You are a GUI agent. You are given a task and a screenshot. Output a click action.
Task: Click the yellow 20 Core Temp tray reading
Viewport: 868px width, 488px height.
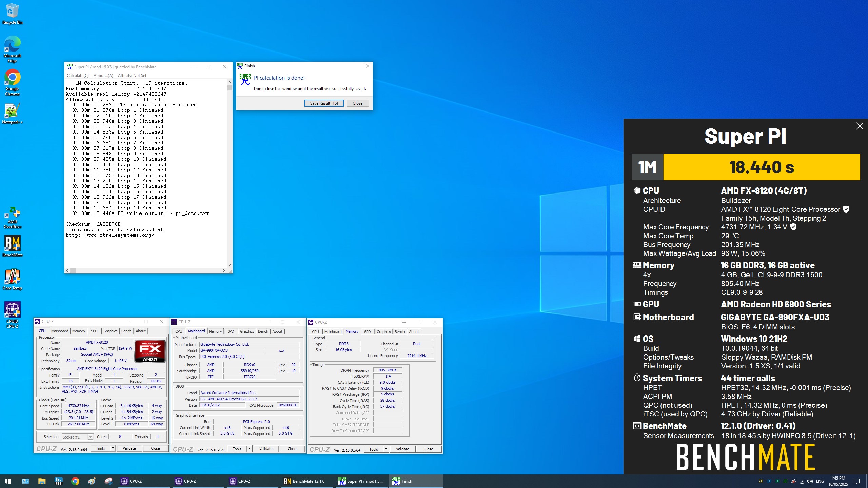761,481
